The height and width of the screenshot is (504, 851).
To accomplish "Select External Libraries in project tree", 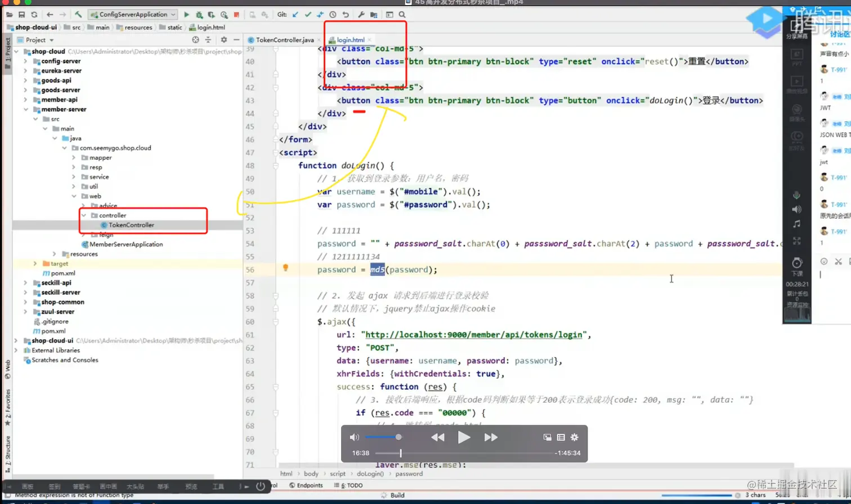I will (x=51, y=350).
